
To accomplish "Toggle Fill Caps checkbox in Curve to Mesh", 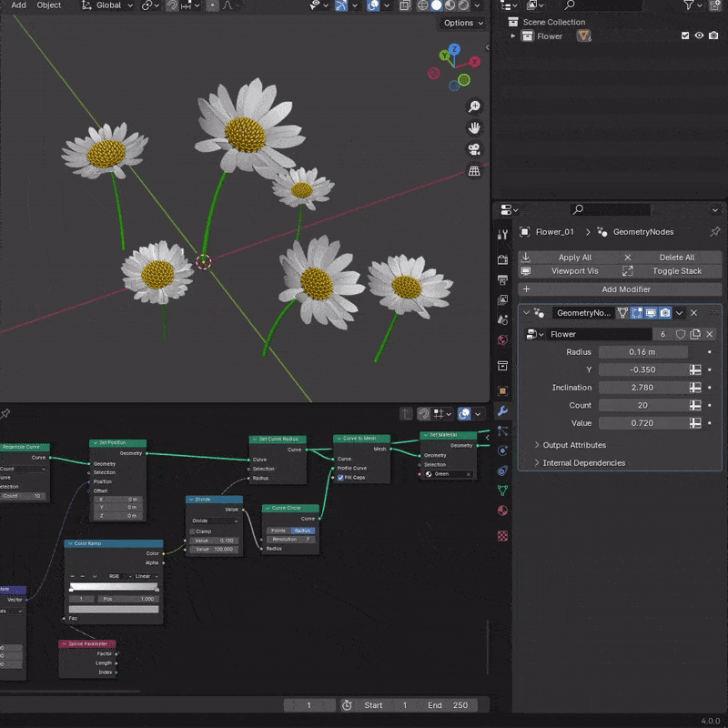I will point(341,477).
